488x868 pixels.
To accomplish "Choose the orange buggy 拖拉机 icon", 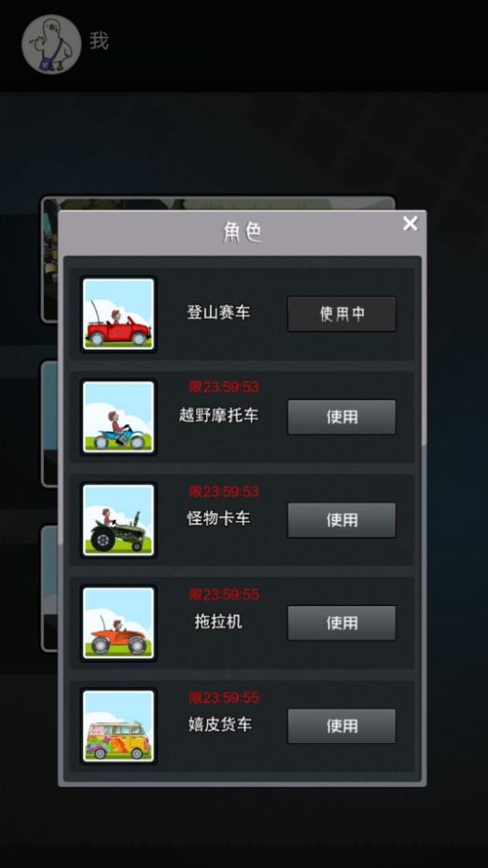I will (x=119, y=623).
